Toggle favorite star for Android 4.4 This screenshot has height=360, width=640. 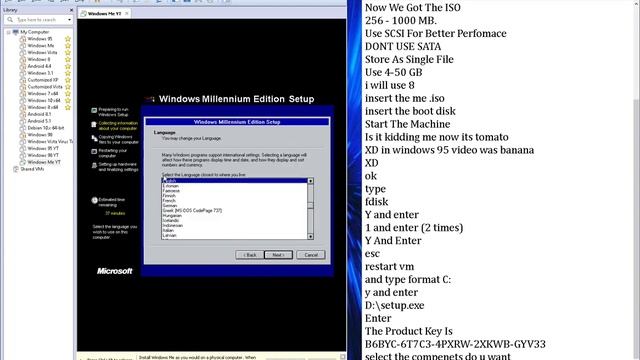68,66
